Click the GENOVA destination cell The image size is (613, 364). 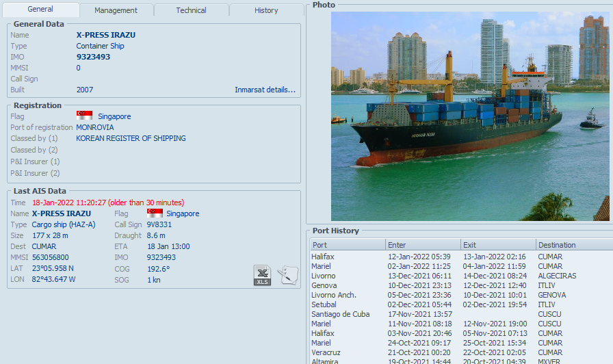pyautogui.click(x=552, y=295)
